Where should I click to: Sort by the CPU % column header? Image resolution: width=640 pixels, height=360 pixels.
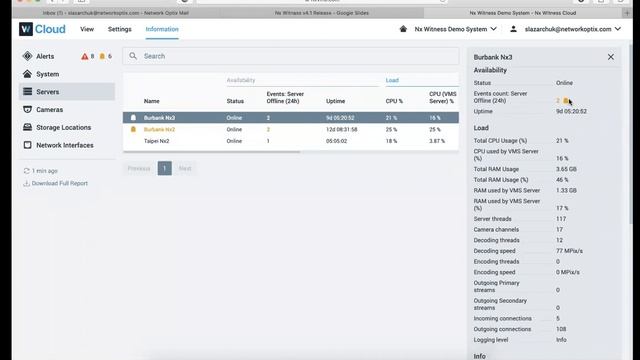point(394,101)
